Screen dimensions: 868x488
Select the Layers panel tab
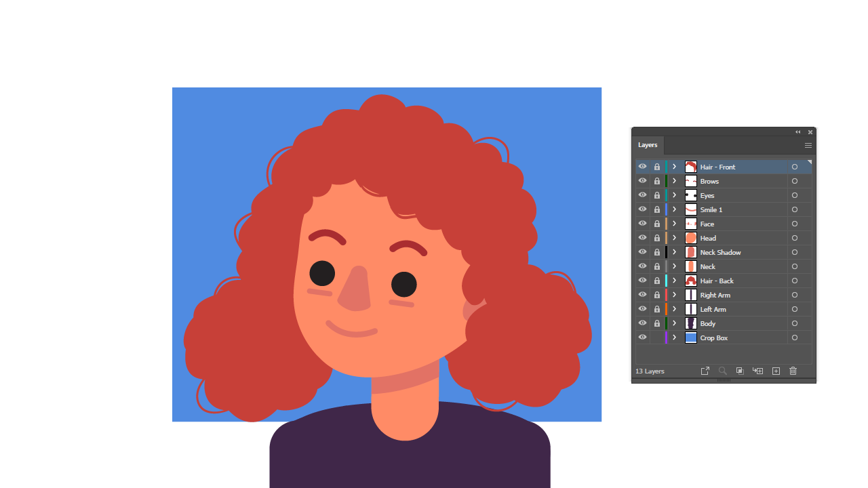[648, 145]
